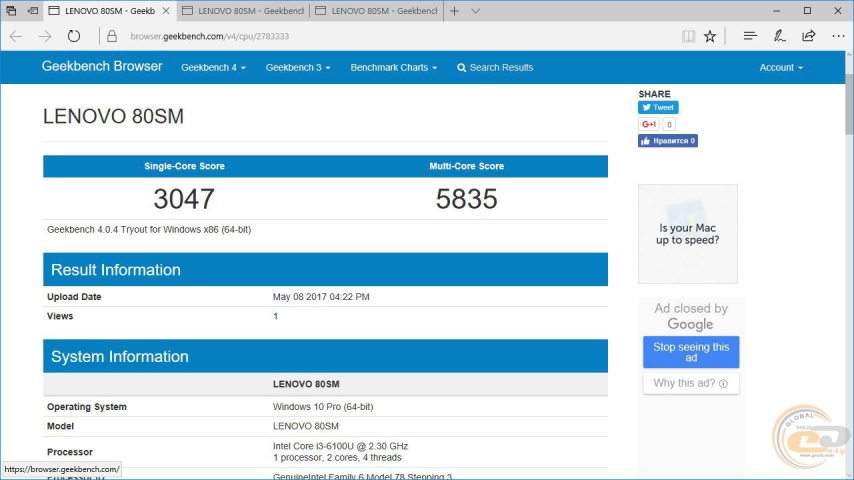Image resolution: width=854 pixels, height=480 pixels.
Task: Open the Edge More menu (three dots)
Action: point(838,37)
